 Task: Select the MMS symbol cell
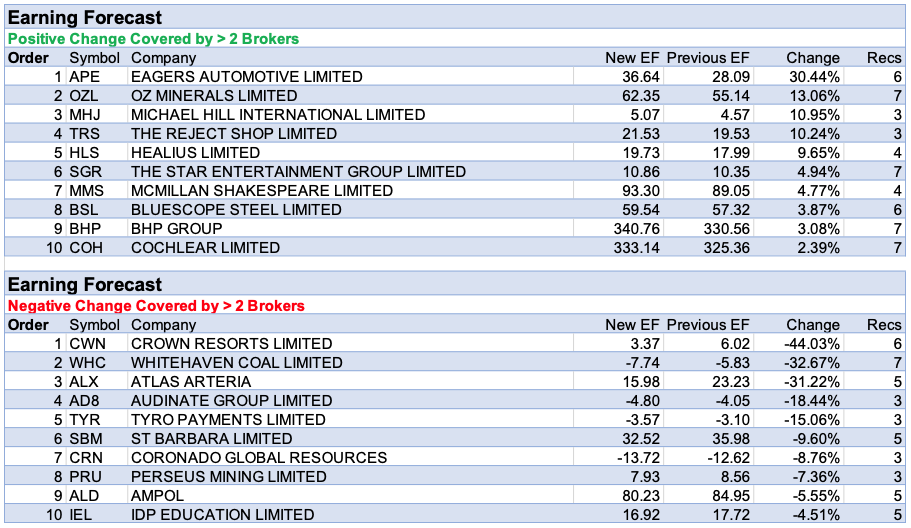(x=87, y=191)
